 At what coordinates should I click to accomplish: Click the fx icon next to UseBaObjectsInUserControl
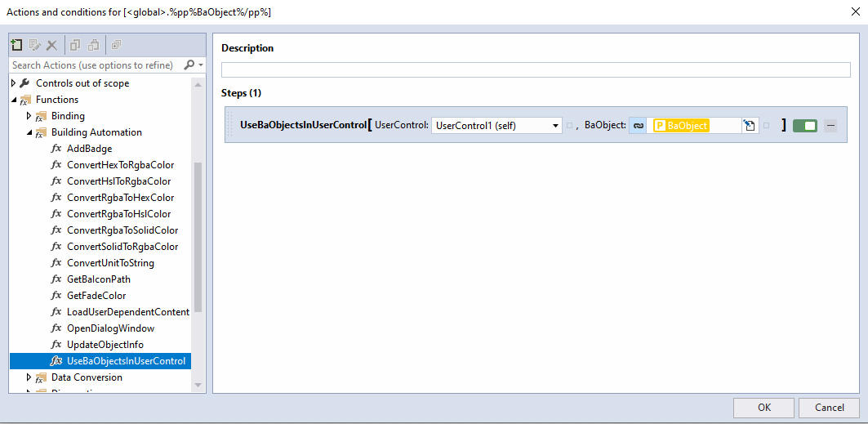(x=56, y=361)
